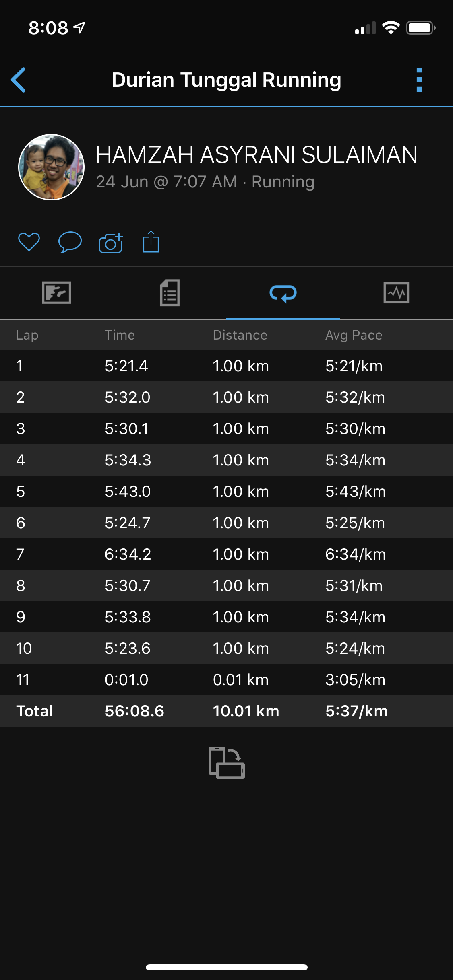The image size is (453, 980).
Task: Tap the share activity icon
Action: 151,242
